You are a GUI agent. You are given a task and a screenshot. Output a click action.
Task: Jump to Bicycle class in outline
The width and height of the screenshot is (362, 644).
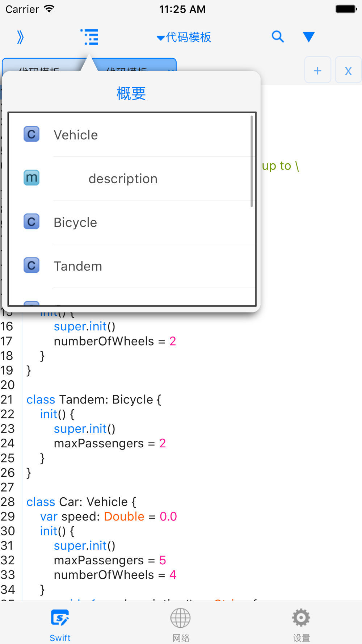(x=75, y=222)
